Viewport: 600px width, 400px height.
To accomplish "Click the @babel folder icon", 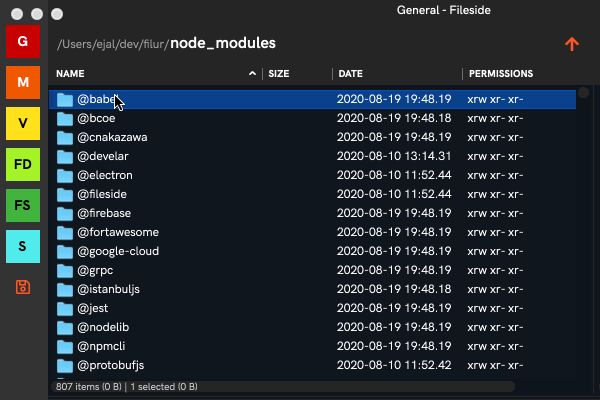I will (x=65, y=100).
